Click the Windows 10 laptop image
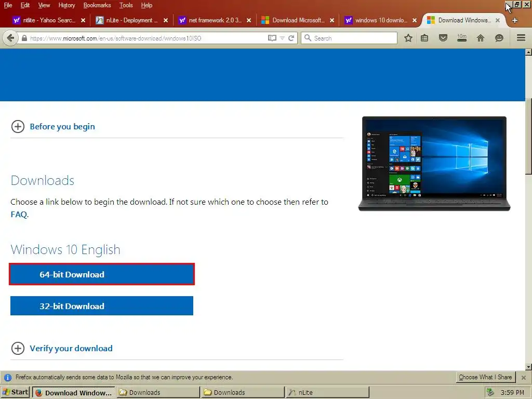Viewport: 532px width, 399px height. click(x=434, y=164)
